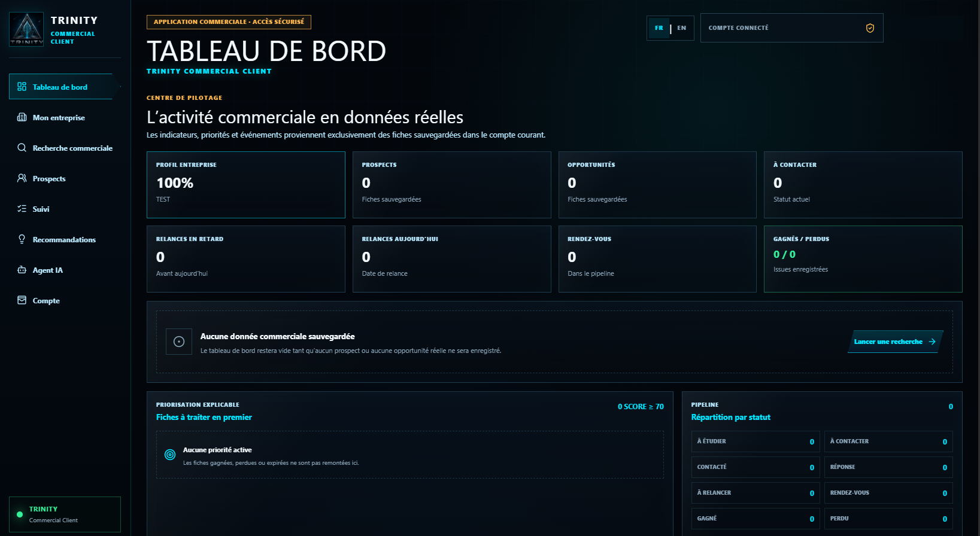Click the Compte card icon
Image resolution: width=980 pixels, height=536 pixels.
(x=22, y=300)
